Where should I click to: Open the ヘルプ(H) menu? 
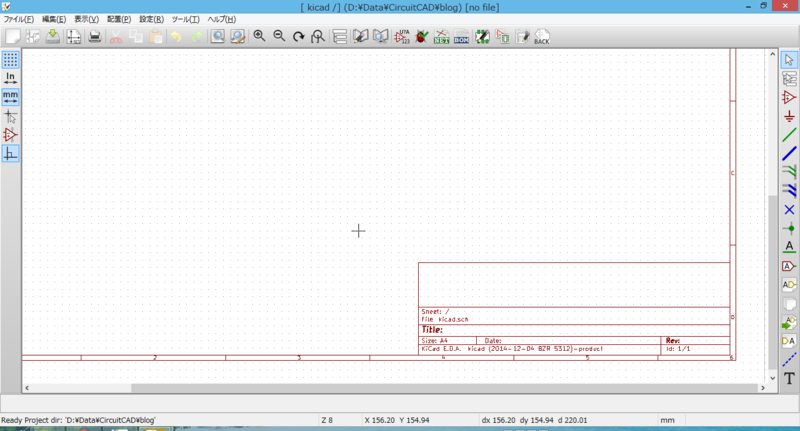[221, 19]
